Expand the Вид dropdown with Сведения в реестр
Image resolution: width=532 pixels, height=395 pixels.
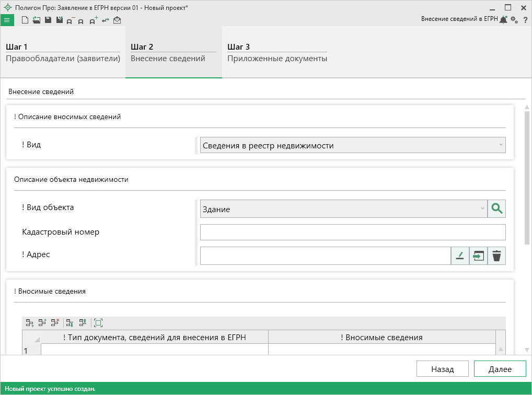tap(353, 145)
